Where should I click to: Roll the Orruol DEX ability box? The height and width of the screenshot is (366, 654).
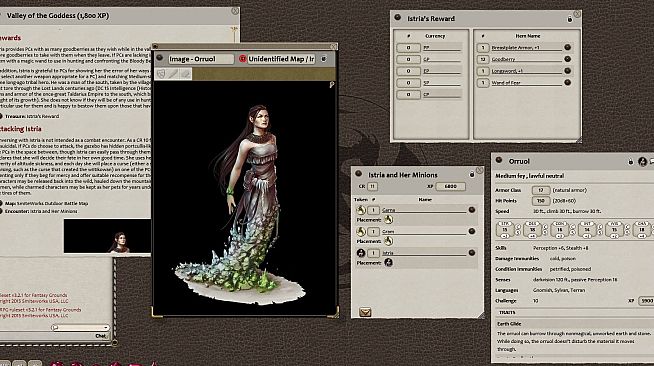532,230
